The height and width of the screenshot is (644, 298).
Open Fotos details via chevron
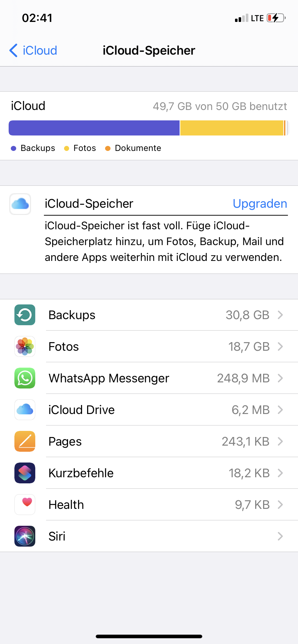pos(280,346)
